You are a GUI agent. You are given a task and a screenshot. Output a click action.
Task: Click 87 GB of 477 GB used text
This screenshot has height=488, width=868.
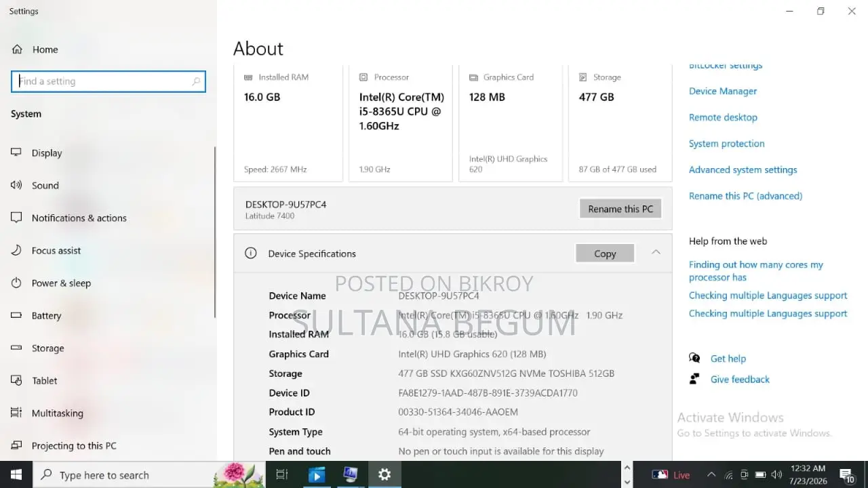[x=617, y=169]
